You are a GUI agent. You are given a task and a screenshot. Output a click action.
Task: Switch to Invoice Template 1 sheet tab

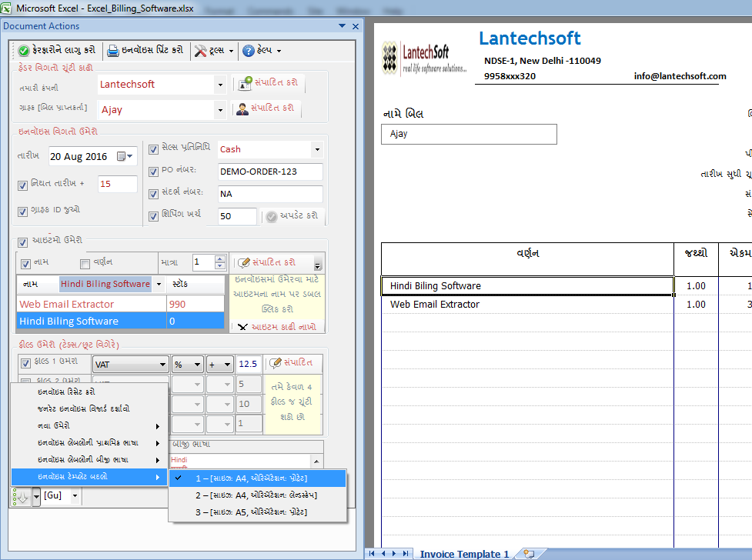tap(464, 555)
